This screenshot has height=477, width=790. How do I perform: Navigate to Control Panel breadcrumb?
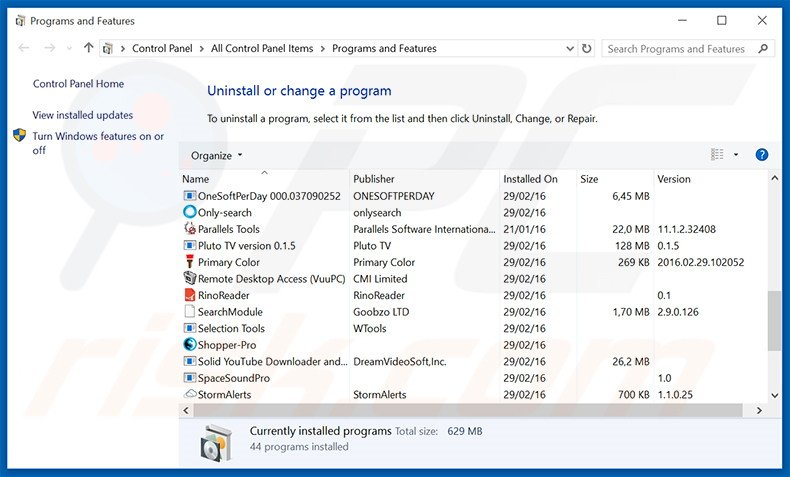[x=162, y=48]
